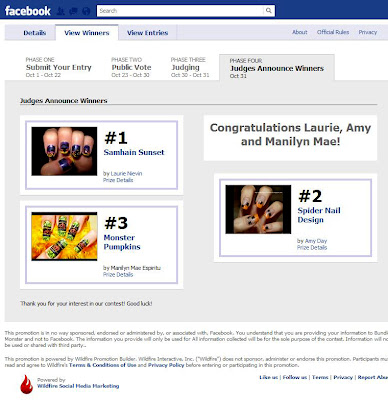The width and height of the screenshot is (388, 400).
Task: Open the friend requests icon
Action: click(x=60, y=11)
